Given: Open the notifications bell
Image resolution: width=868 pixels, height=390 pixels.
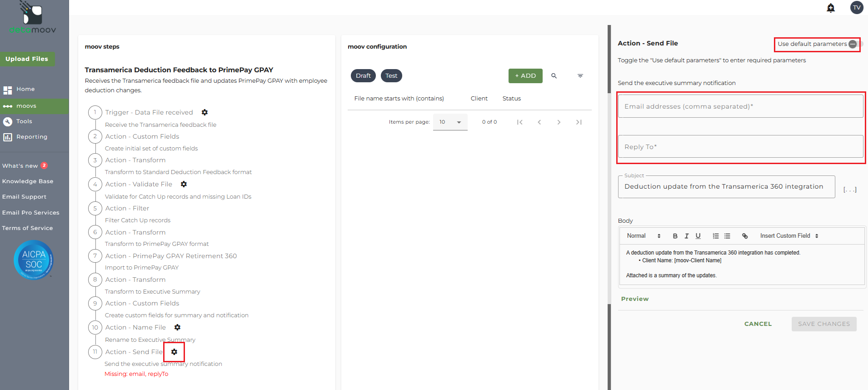Looking at the screenshot, I should 831,8.
